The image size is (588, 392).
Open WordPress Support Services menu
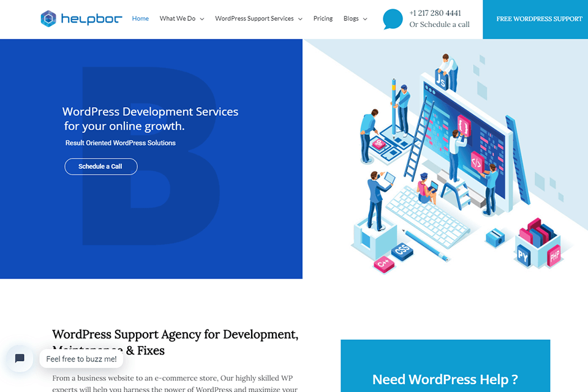point(254,18)
